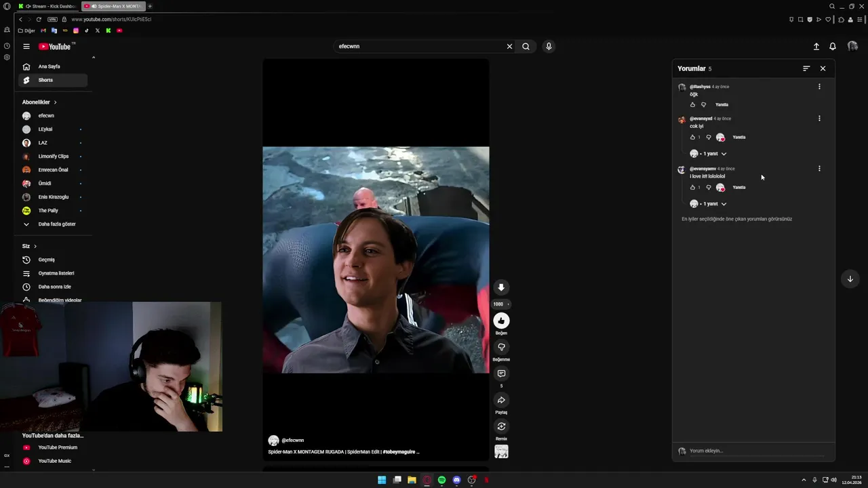Image resolution: width=868 pixels, height=488 pixels.
Task: Toggle the browser VPN badge
Action: (52, 19)
